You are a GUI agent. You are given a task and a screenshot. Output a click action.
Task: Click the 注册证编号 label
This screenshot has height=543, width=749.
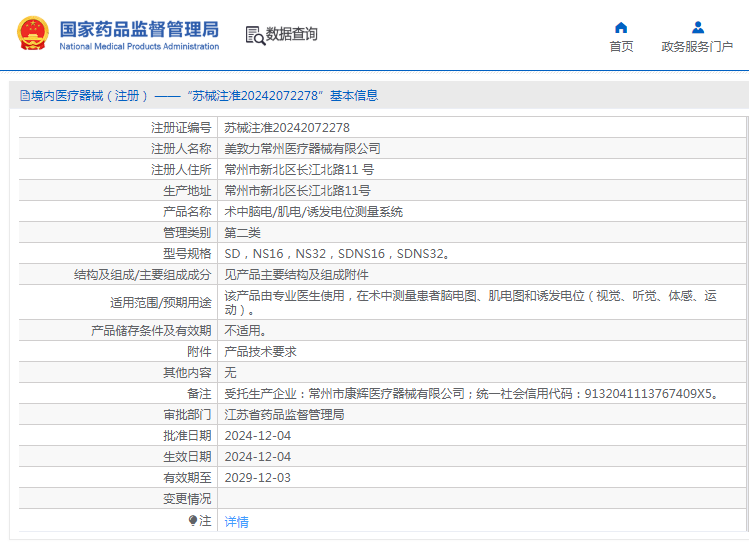click(181, 128)
